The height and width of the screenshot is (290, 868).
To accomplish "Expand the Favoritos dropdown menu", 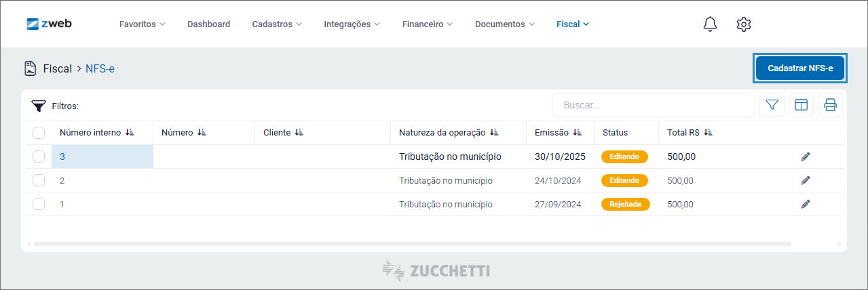I will [142, 24].
